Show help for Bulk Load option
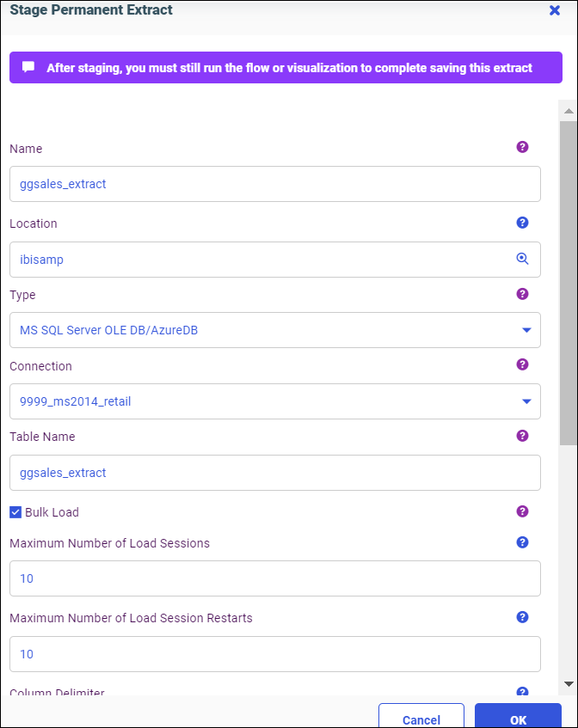578x728 pixels. pyautogui.click(x=522, y=511)
